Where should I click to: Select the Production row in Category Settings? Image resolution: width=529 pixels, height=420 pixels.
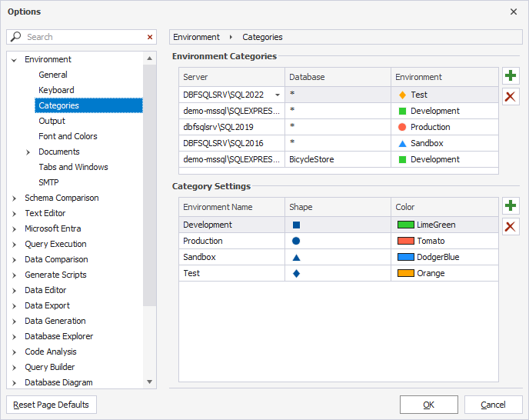tap(339, 241)
